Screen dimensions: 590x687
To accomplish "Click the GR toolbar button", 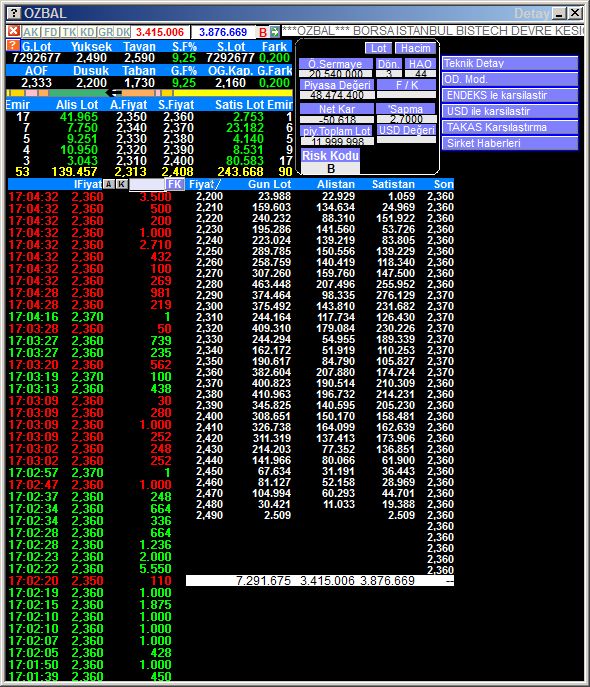I will coord(106,32).
